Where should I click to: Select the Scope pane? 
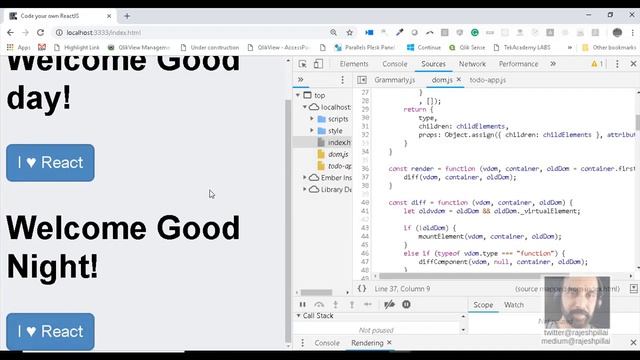(x=483, y=305)
